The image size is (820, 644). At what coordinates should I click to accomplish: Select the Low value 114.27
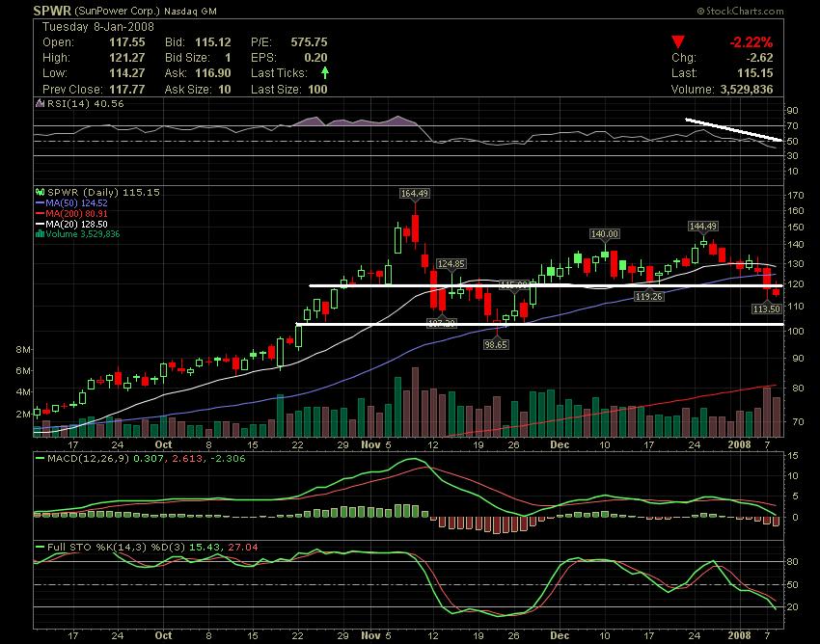[x=127, y=73]
